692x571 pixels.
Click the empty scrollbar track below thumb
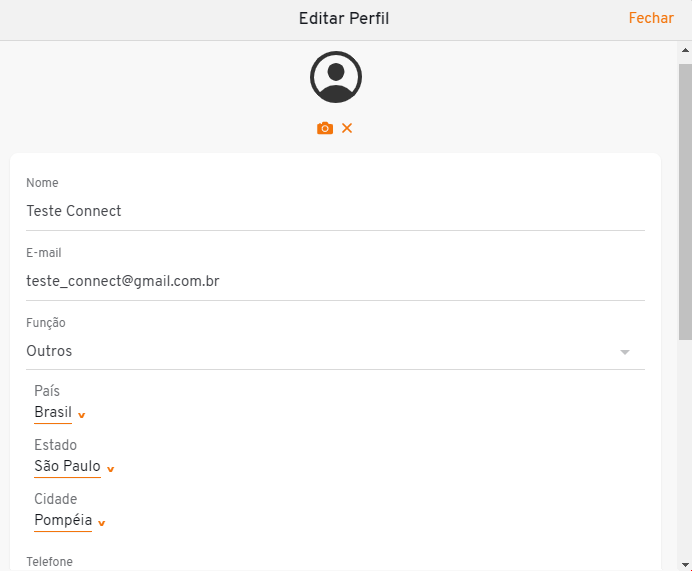pos(685,448)
